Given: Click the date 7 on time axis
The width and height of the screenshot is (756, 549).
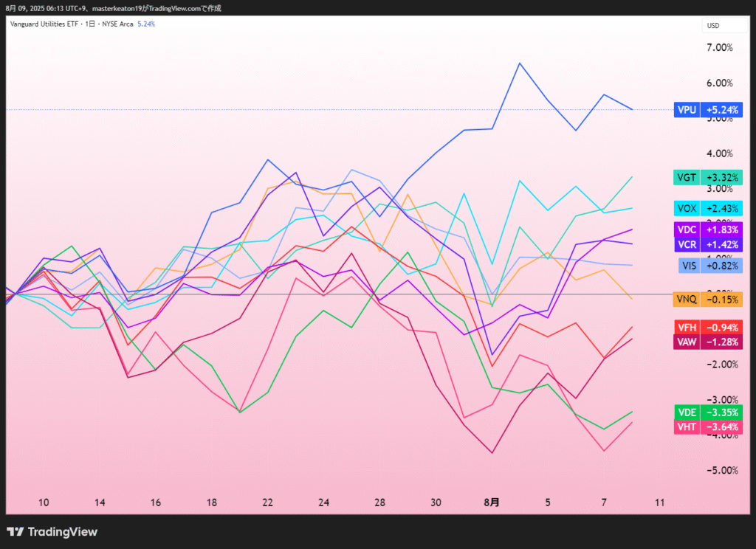Looking at the screenshot, I should (x=604, y=503).
